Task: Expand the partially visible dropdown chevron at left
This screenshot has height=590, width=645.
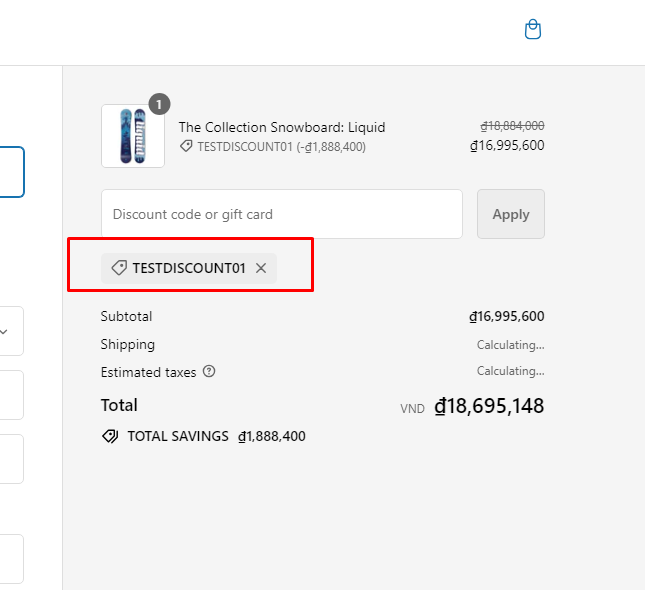Action: 4,332
